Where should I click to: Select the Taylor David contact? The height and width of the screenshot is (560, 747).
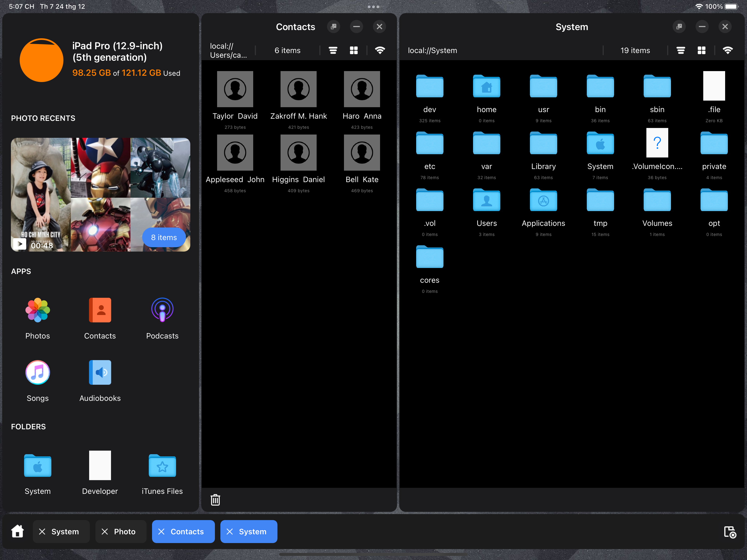pos(235,89)
